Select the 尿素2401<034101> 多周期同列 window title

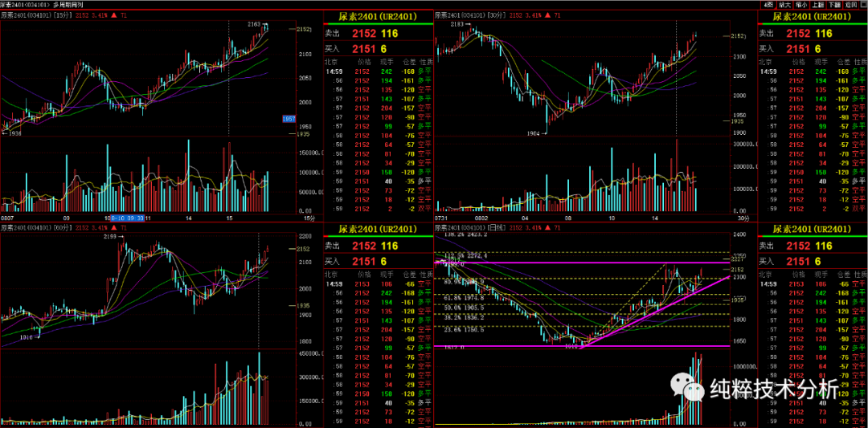pos(42,5)
